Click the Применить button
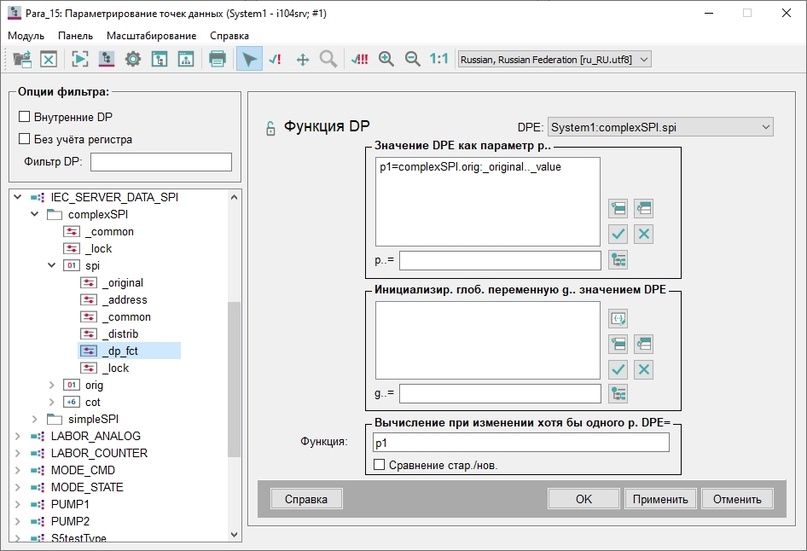Viewport: 807px width, 551px height. point(660,499)
